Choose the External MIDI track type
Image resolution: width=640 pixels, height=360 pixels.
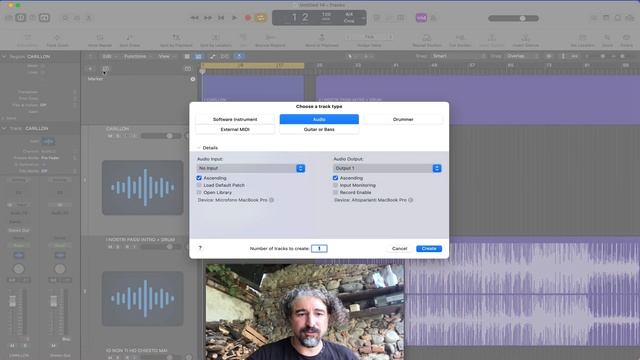tap(235, 129)
